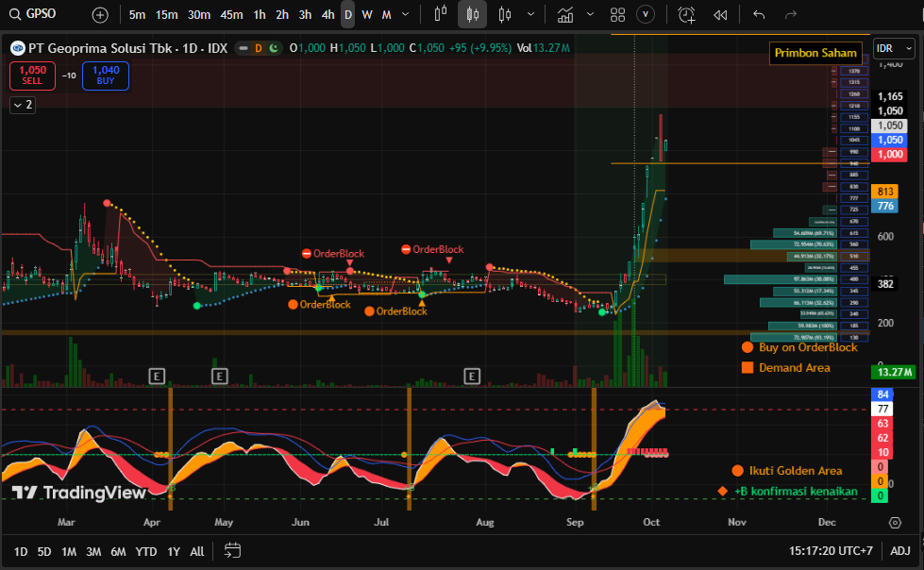The width and height of the screenshot is (924, 570).
Task: Click the blue 1,040 BUY button
Action: (x=106, y=75)
